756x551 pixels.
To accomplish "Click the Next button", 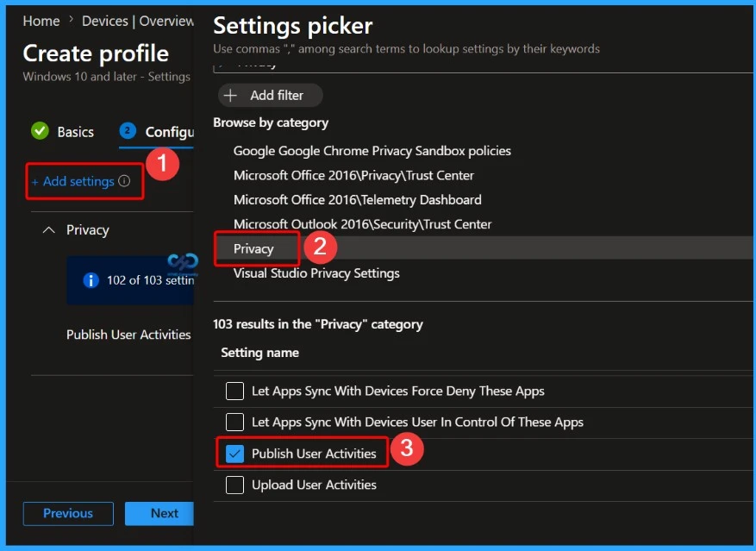I will tap(159, 513).
